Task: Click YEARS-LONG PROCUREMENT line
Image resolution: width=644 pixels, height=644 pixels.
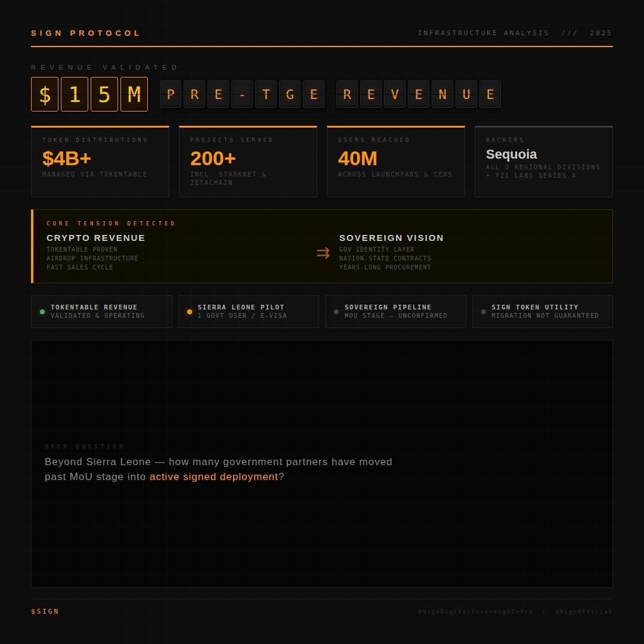Action: click(385, 267)
